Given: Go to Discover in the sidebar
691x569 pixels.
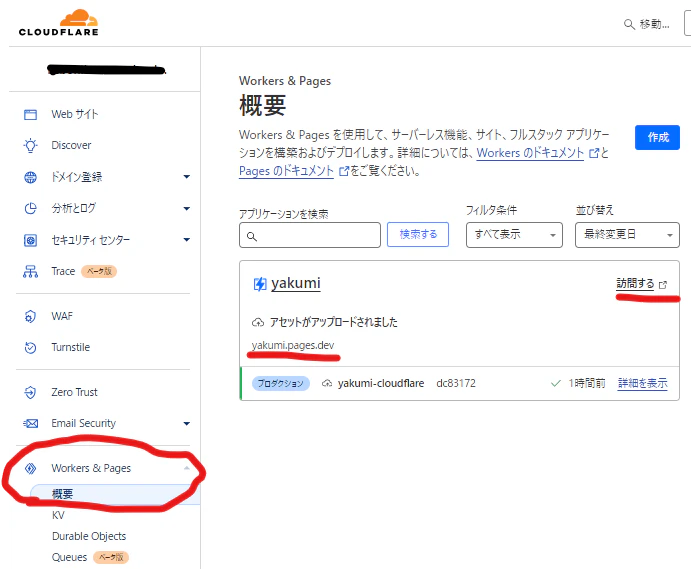Looking at the screenshot, I should (71, 145).
